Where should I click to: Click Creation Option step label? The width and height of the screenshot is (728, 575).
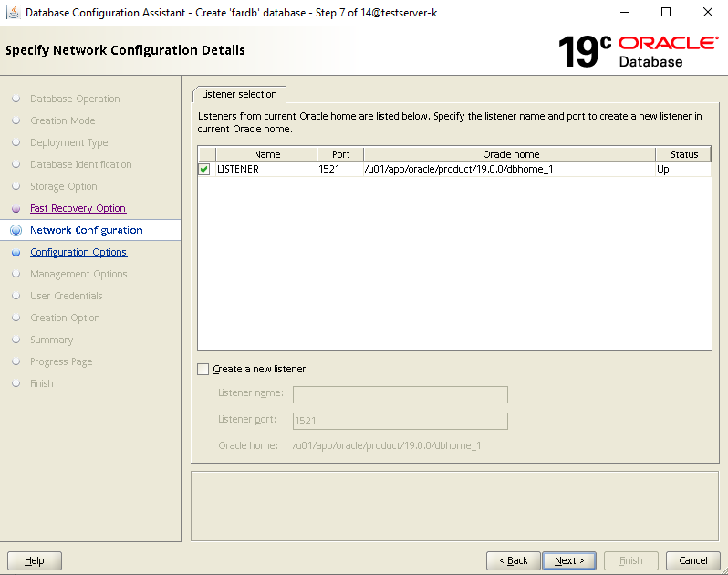pos(65,318)
